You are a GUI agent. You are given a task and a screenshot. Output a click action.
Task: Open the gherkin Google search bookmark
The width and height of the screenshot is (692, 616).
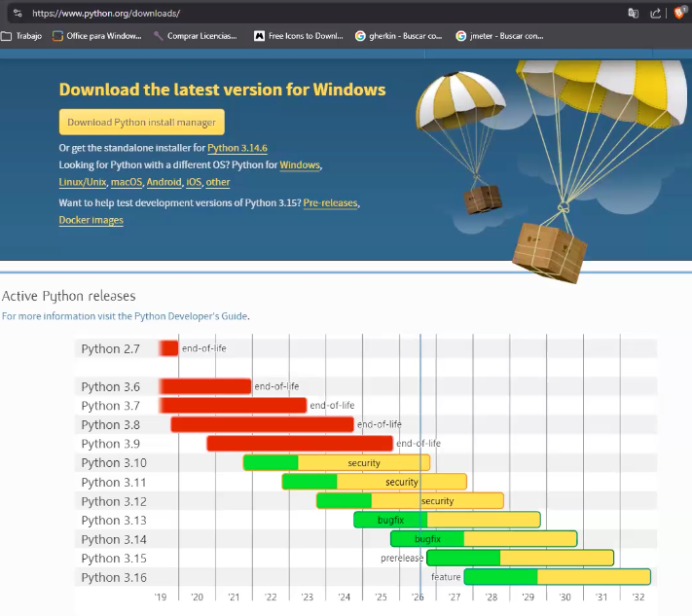398,36
